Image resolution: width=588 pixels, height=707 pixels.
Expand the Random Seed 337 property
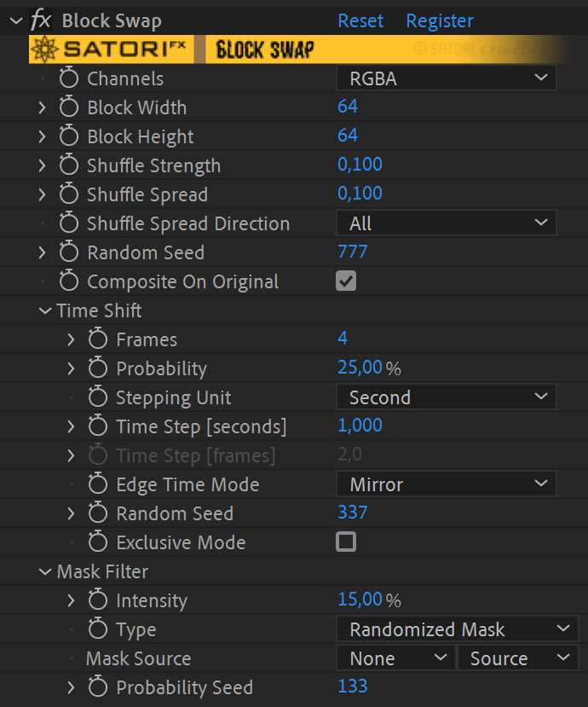pos(71,513)
